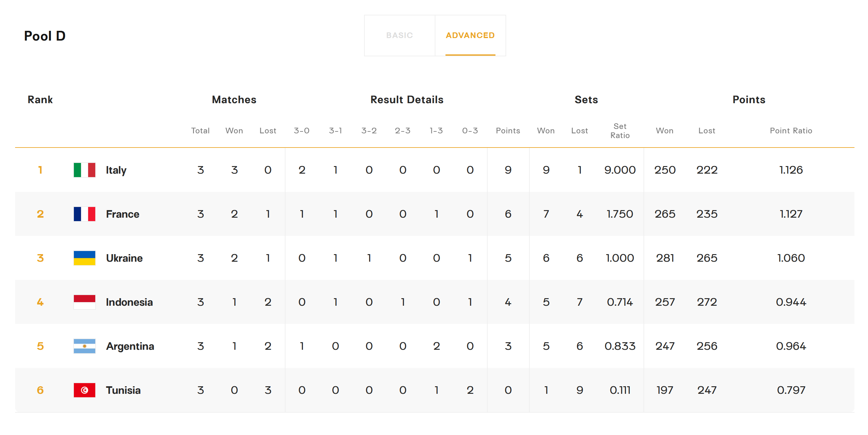Click the France flag icon
The image size is (868, 435).
(x=84, y=214)
